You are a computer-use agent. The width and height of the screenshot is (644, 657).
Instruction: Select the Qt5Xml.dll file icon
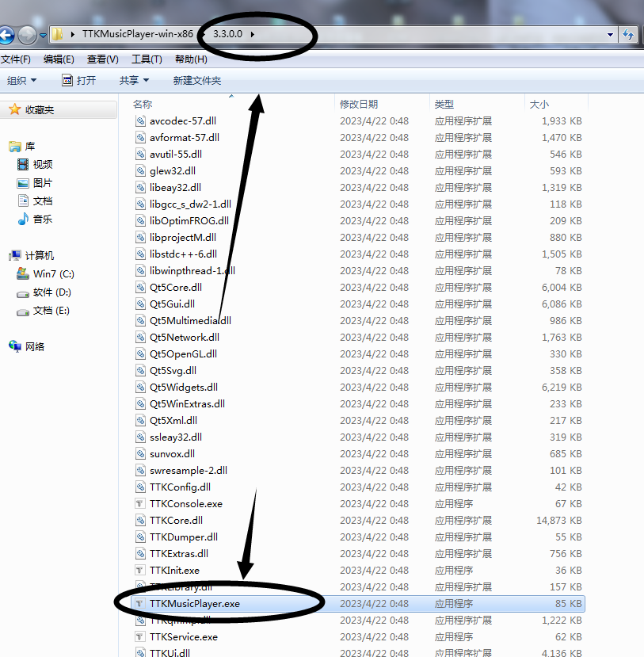point(140,421)
